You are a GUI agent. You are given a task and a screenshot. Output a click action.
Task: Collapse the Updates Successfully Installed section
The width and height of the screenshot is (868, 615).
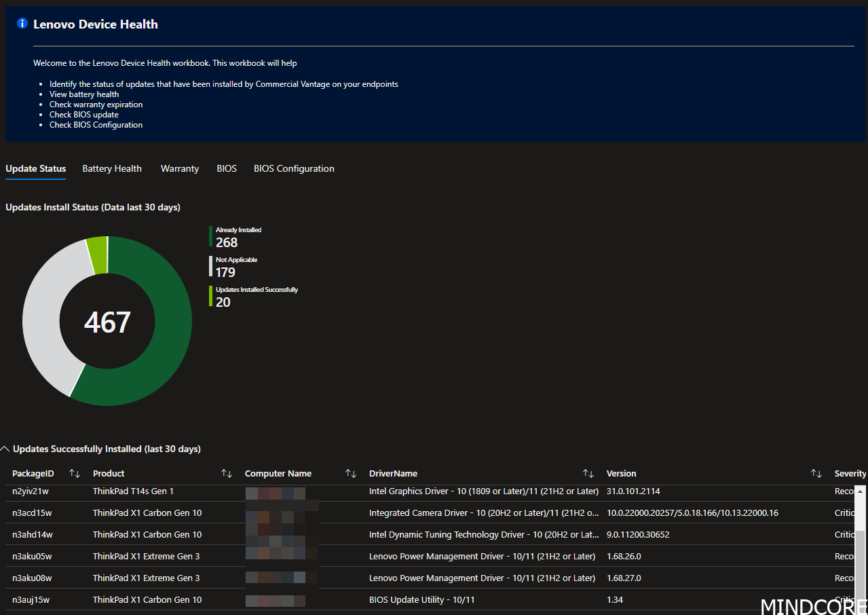5,449
